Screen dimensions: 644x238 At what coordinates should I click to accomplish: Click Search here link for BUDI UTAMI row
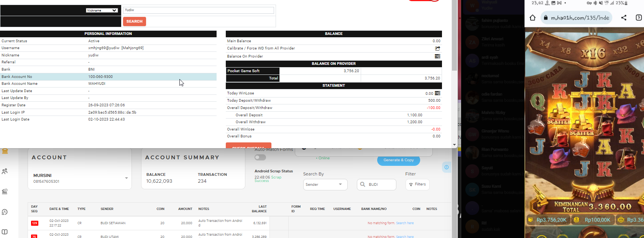coord(405,236)
